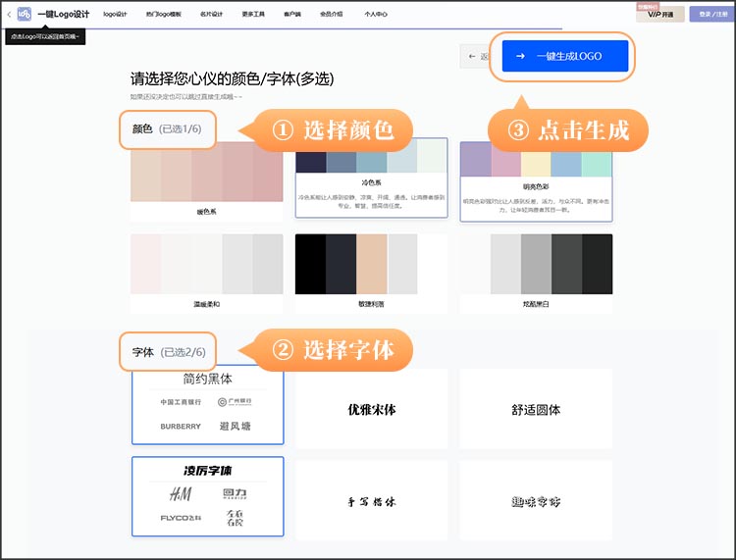Screen dimensions: 736x560
Task: Open 个人中心 in the navigation bar
Action: (x=376, y=14)
